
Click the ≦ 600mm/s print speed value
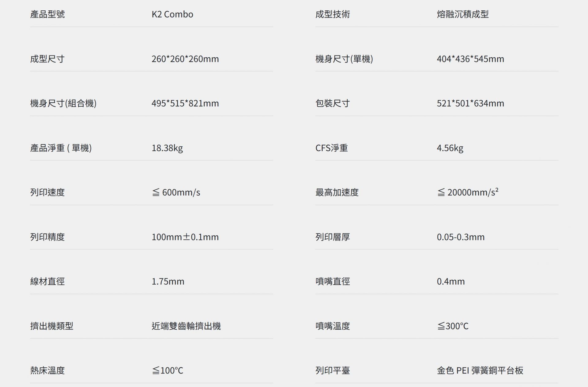[176, 192]
